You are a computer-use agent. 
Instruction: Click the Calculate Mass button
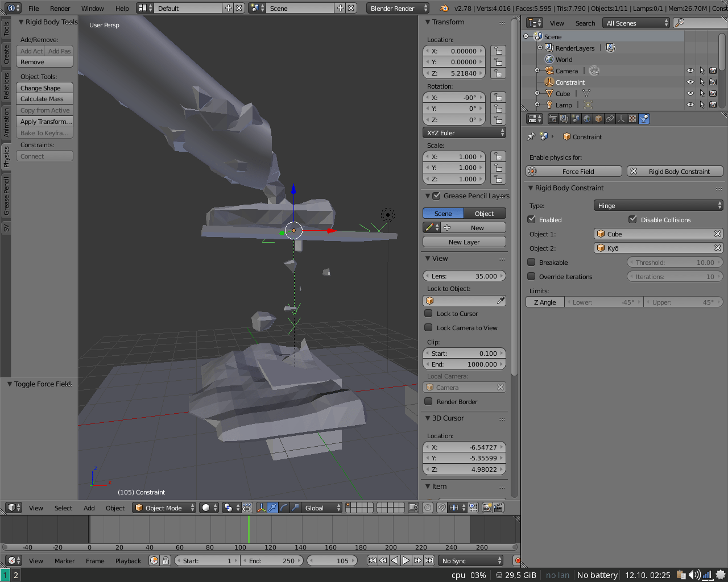44,99
